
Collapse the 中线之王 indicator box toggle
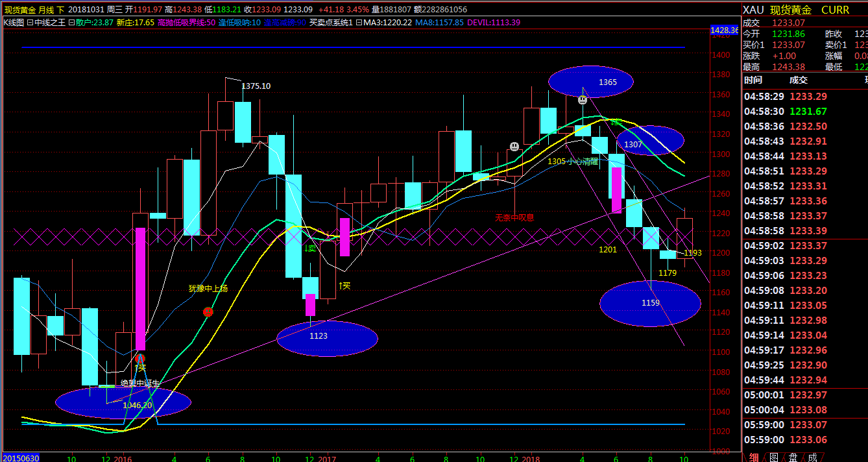click(30, 23)
